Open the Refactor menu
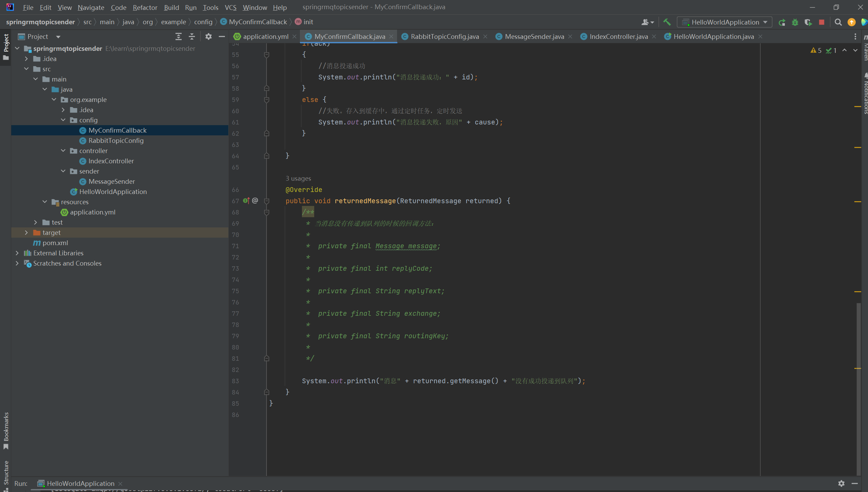The height and width of the screenshot is (492, 868). click(145, 7)
